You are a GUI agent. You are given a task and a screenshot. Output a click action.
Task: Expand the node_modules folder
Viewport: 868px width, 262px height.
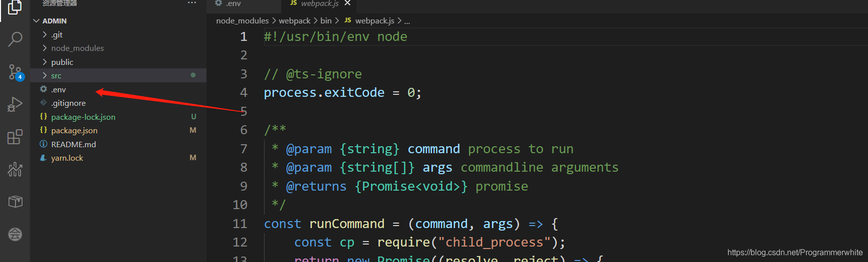[44, 48]
